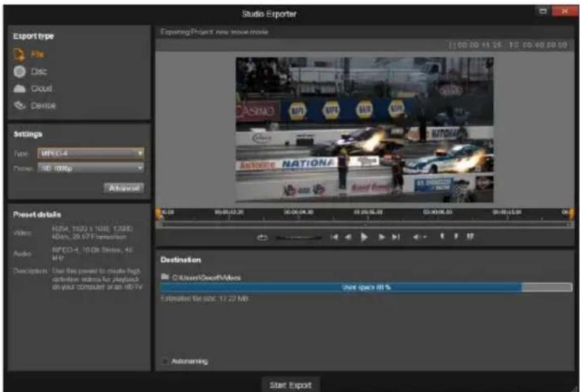Choose the Device export type
Viewport: 580px width, 392px height.
pyautogui.click(x=35, y=106)
